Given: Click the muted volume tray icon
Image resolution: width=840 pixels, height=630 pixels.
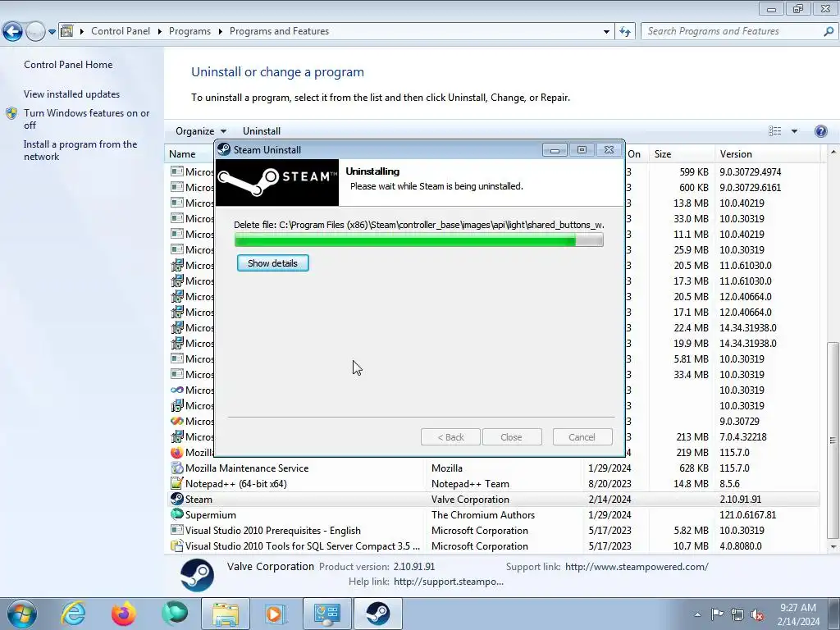Looking at the screenshot, I should (x=757, y=614).
